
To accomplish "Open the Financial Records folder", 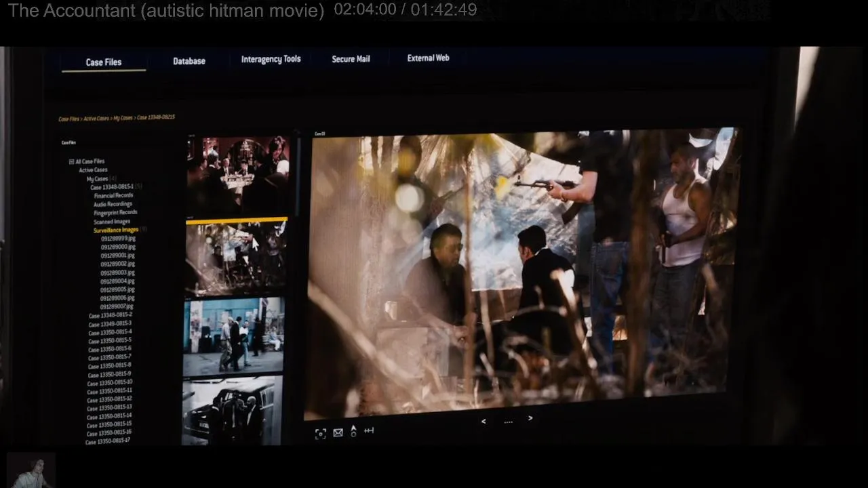I will (x=113, y=195).
